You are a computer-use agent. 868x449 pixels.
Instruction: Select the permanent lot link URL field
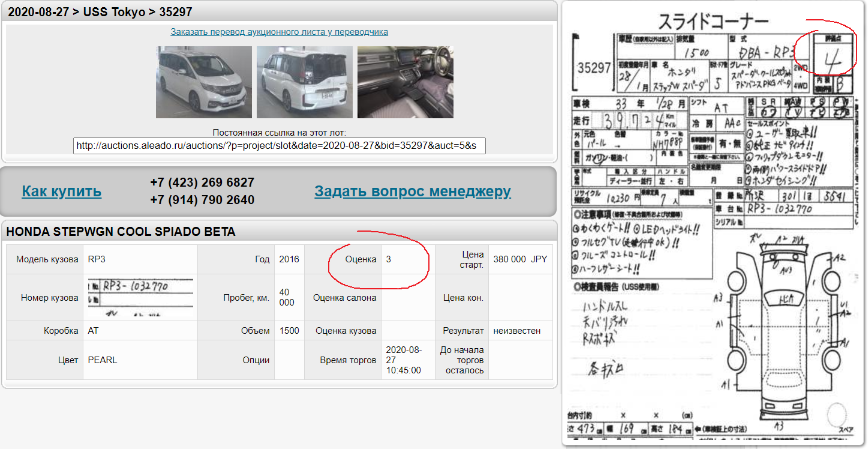click(279, 146)
